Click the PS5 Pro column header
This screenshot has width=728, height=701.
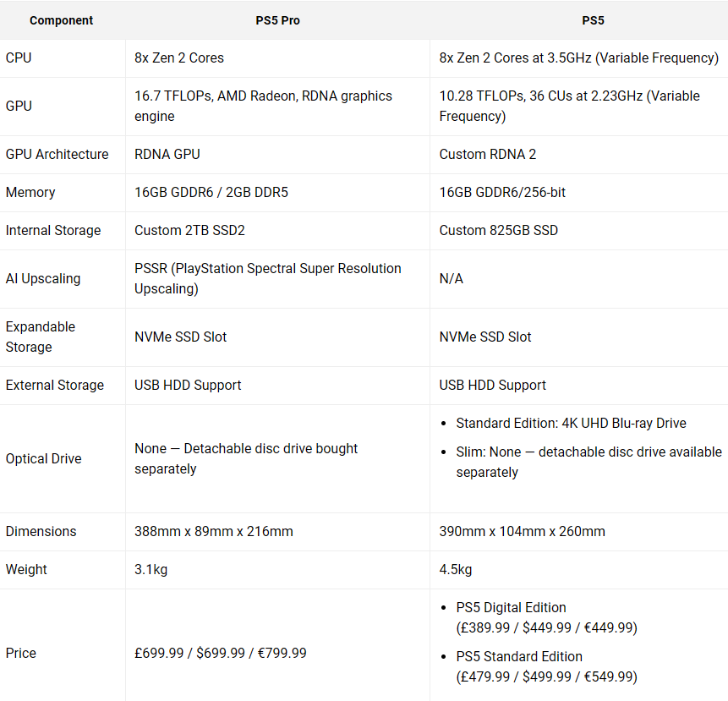tap(277, 20)
